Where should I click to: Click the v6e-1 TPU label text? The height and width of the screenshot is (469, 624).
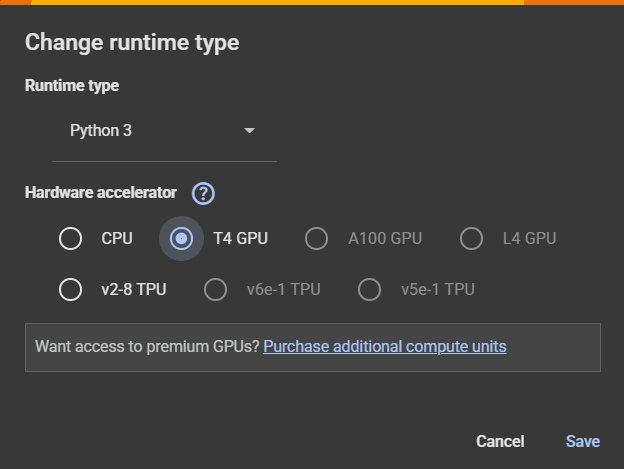283,289
